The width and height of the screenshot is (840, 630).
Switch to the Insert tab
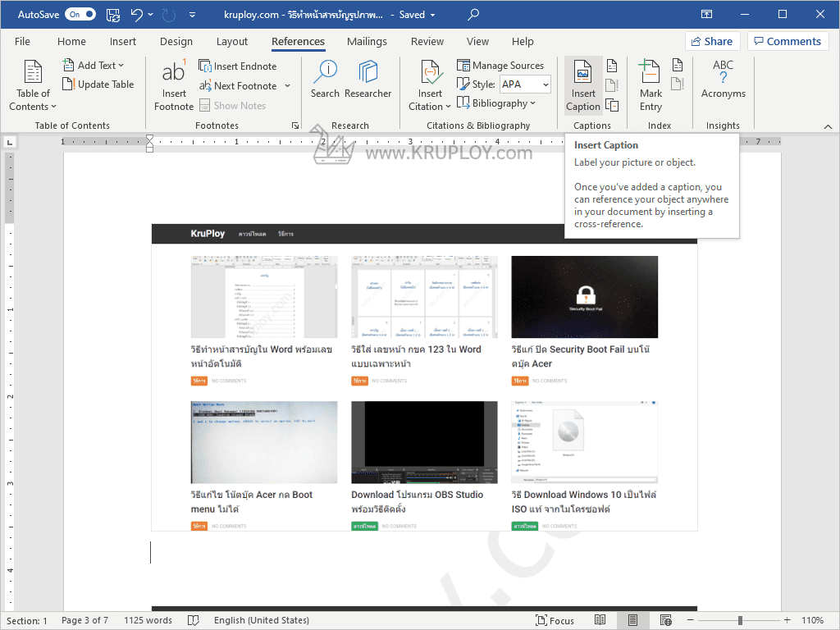click(123, 41)
